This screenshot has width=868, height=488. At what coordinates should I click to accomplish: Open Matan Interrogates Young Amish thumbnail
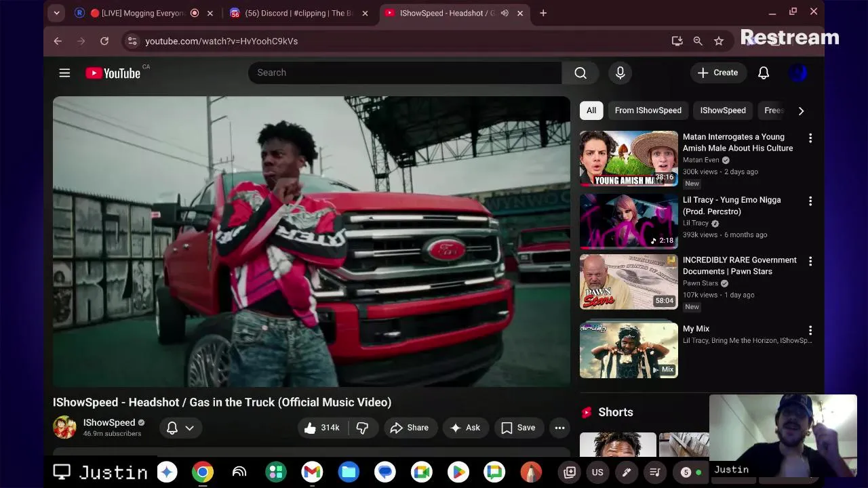click(x=629, y=159)
